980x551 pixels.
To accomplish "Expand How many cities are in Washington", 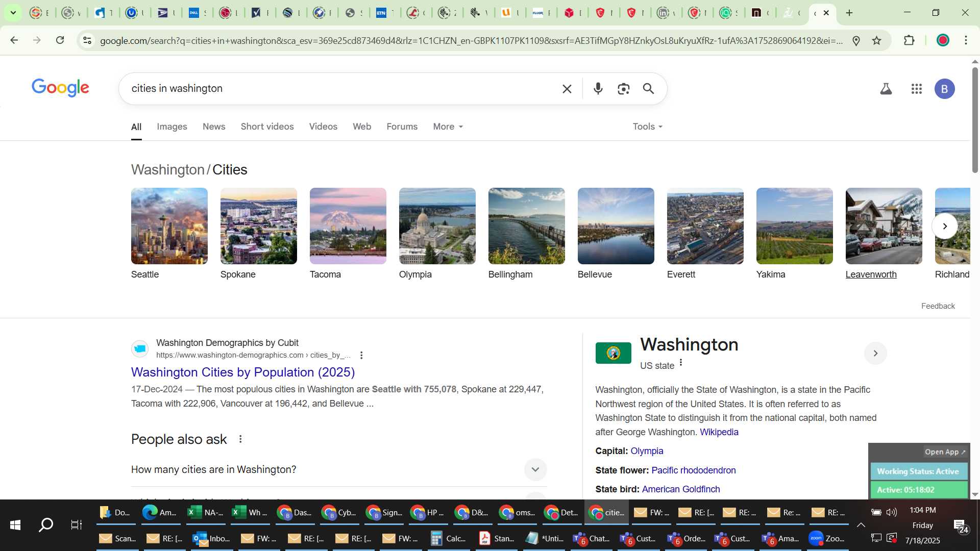I will tap(338, 469).
